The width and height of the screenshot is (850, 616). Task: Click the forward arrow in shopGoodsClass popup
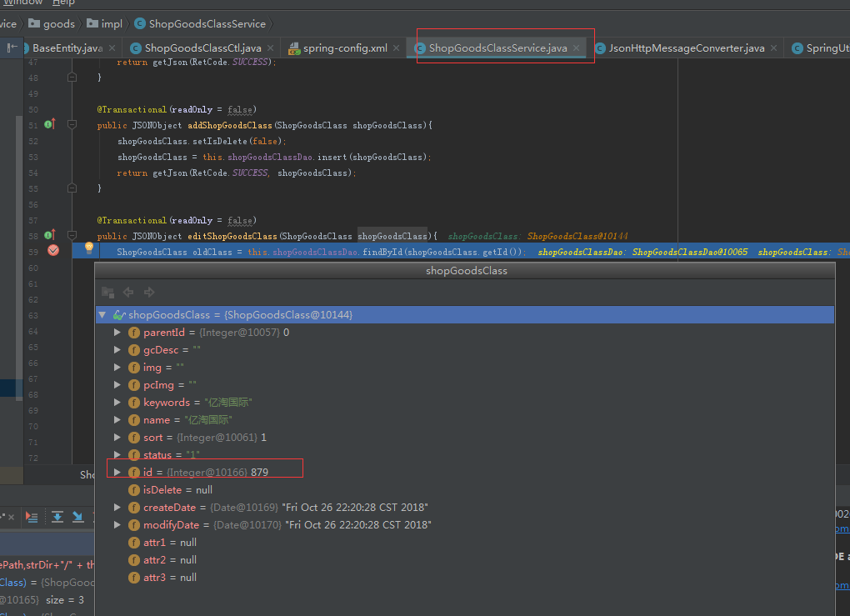click(149, 293)
